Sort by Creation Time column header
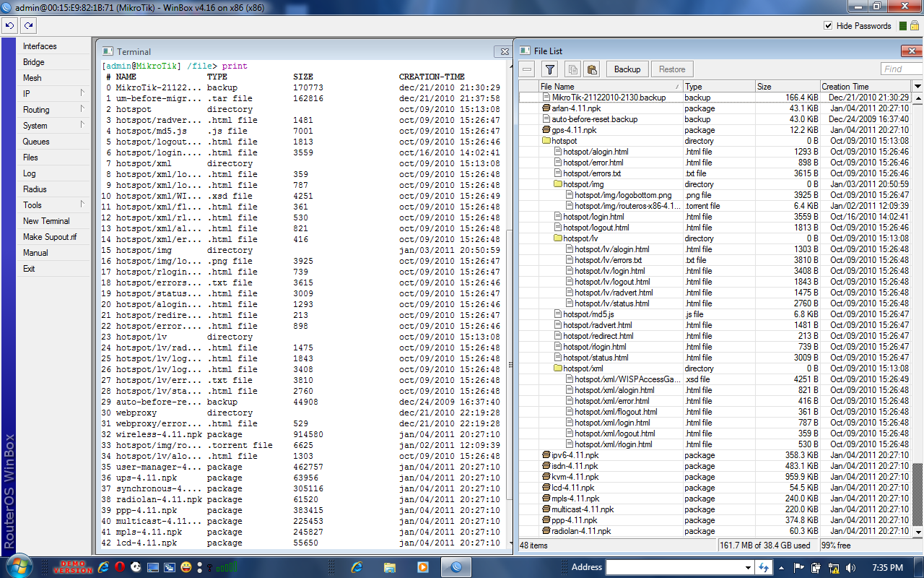 tap(866, 86)
